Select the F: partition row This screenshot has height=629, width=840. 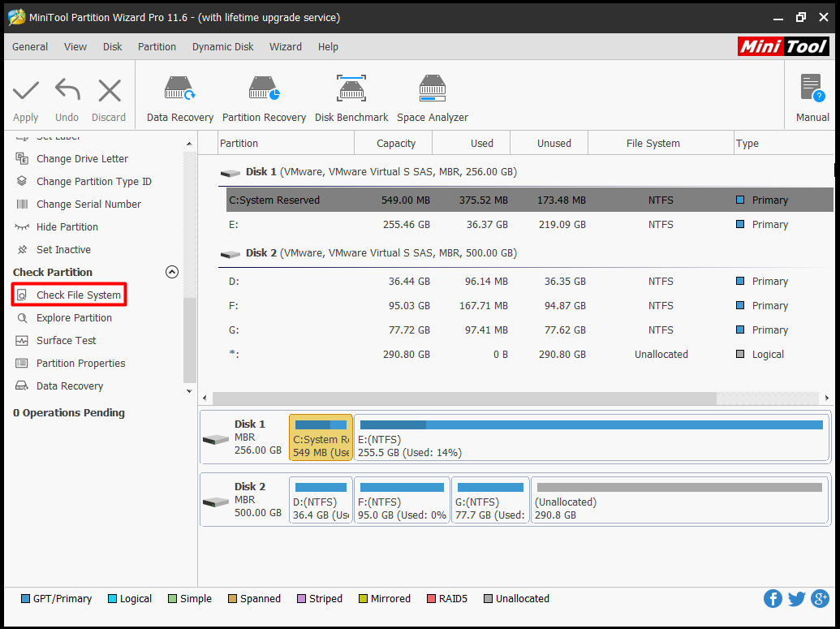click(x=529, y=305)
